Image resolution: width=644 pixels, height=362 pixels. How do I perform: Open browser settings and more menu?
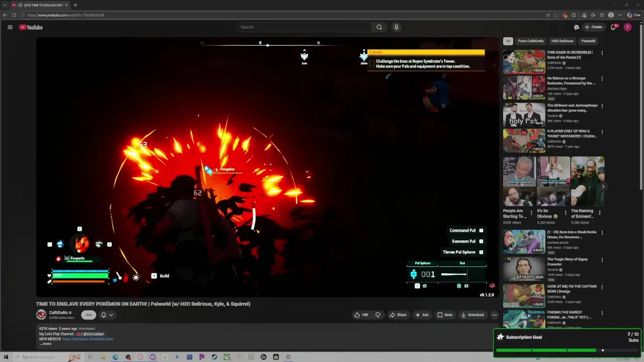pyautogui.click(x=620, y=15)
